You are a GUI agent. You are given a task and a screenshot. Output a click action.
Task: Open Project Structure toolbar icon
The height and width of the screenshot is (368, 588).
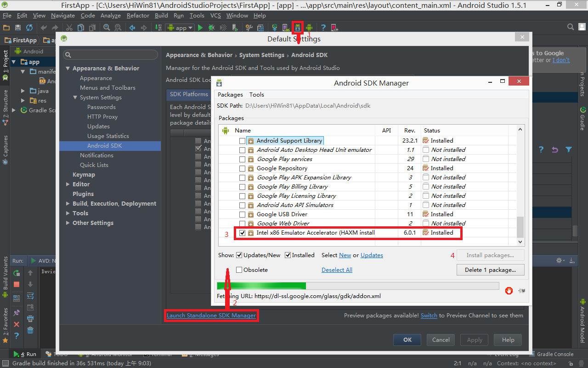[x=260, y=28]
